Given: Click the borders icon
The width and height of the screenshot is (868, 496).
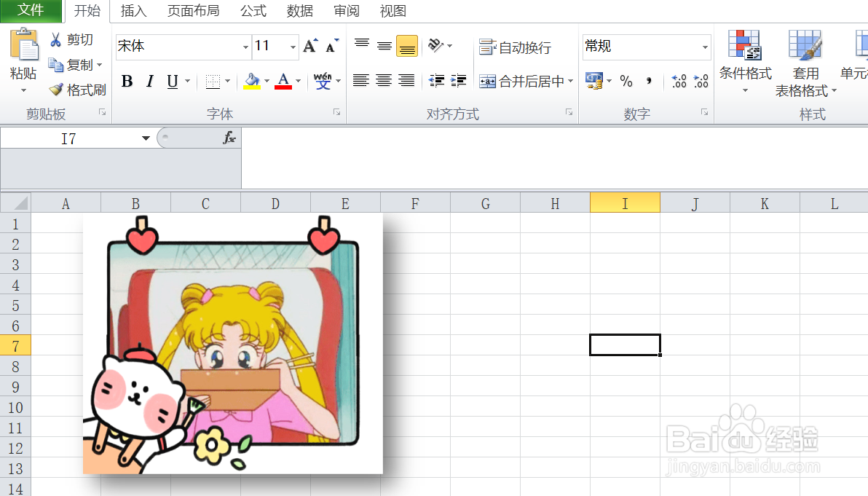Looking at the screenshot, I should click(x=213, y=82).
